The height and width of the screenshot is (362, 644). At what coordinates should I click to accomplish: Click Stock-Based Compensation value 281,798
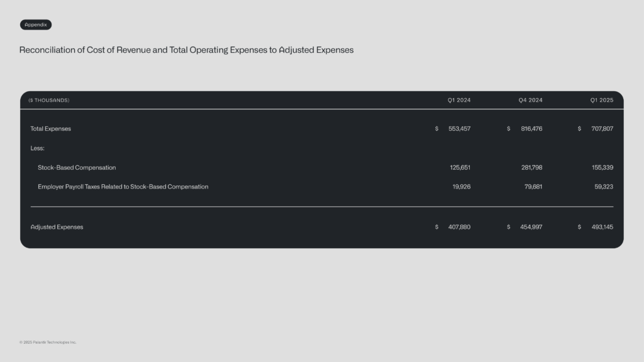pos(531,167)
